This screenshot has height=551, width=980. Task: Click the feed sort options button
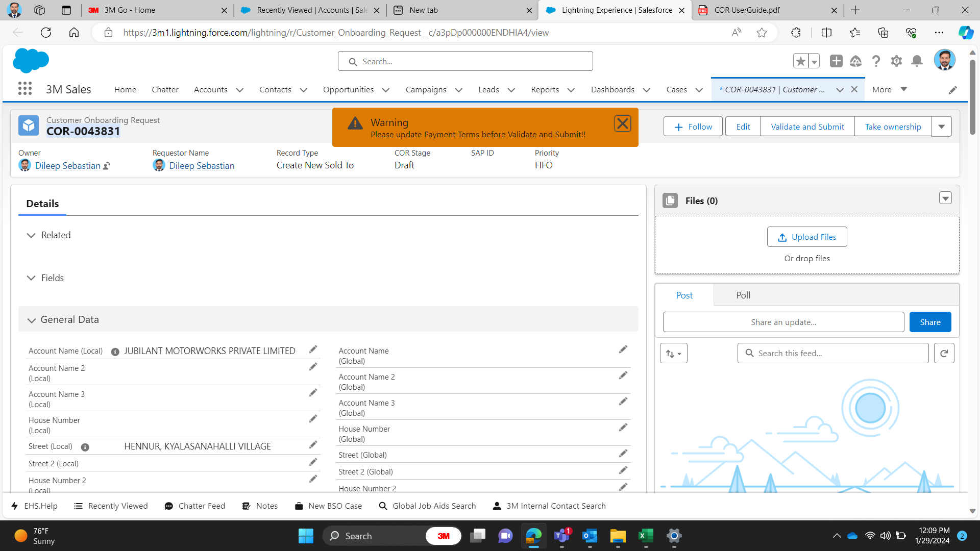pyautogui.click(x=673, y=353)
